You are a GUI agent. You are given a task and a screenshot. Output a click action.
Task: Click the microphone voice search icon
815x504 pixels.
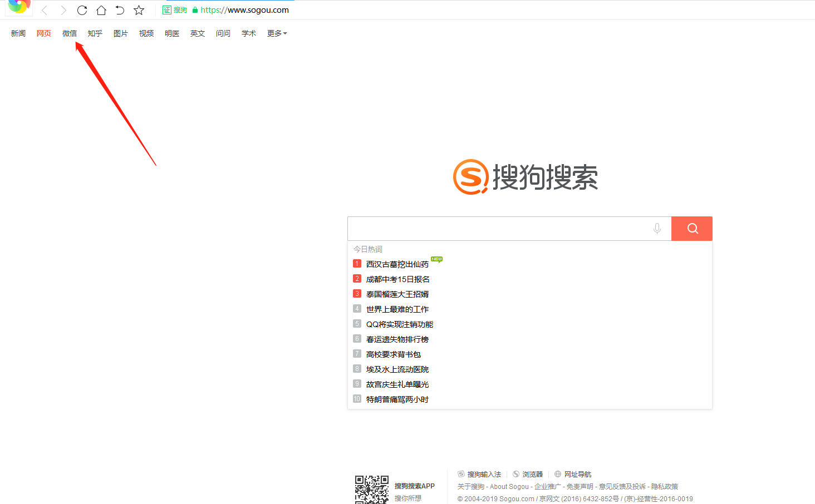(657, 229)
